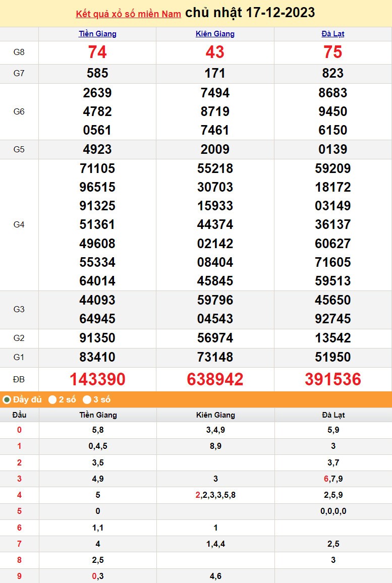Click G4 number 60627

coord(333,244)
